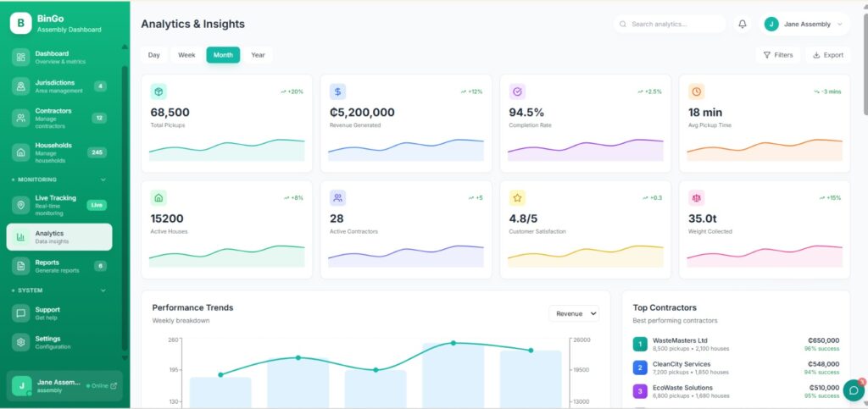Select the Year time range
The height and width of the screenshot is (409, 868).
(x=258, y=55)
